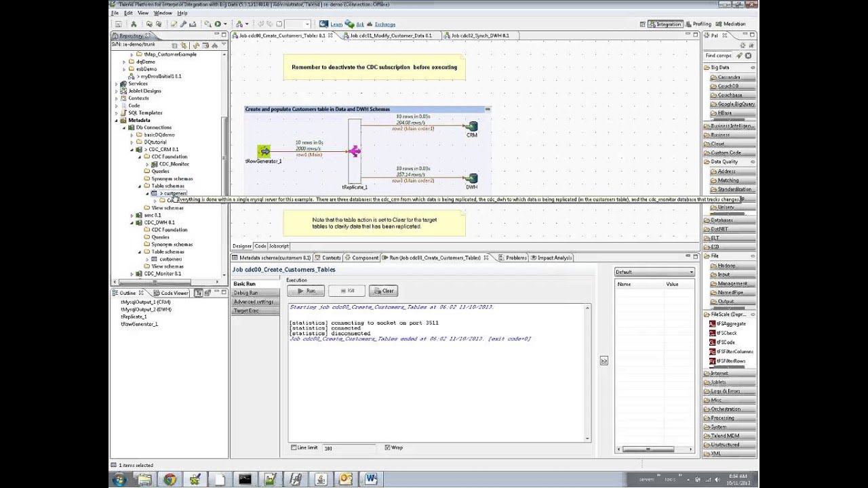Click the green Run job toolbar icon
This screenshot has width=868, height=488.
217,24
